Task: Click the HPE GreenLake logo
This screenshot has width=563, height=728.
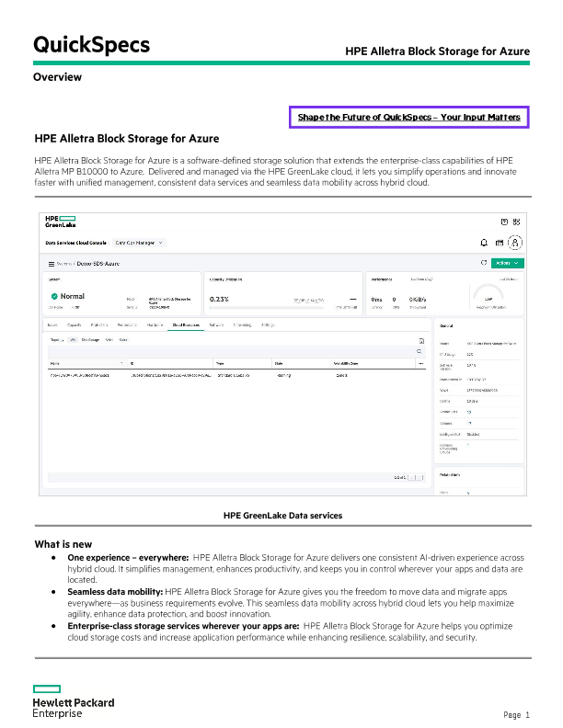Action: click(61, 222)
